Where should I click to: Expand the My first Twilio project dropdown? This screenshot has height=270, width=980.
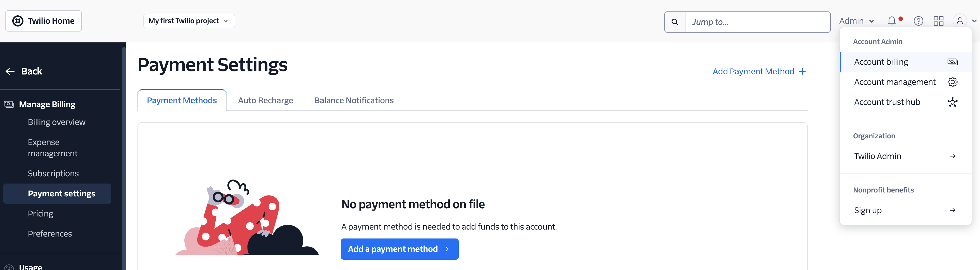point(189,21)
